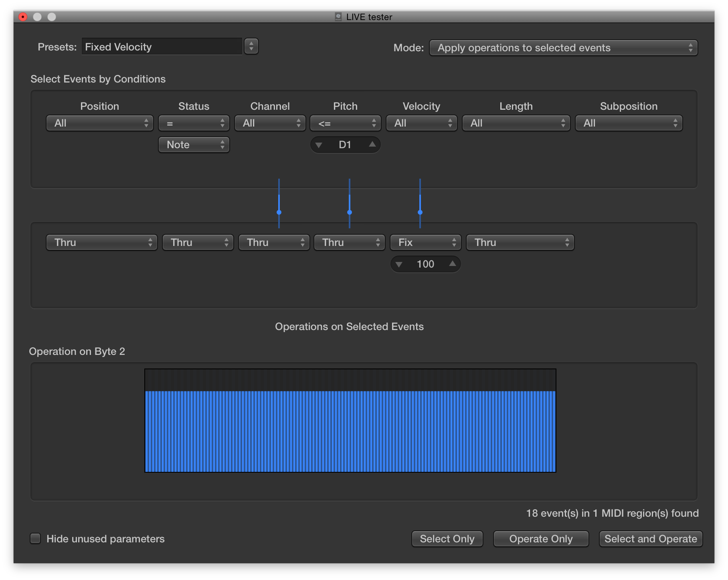Click the Operate Only button
This screenshot has height=580, width=728.
540,539
